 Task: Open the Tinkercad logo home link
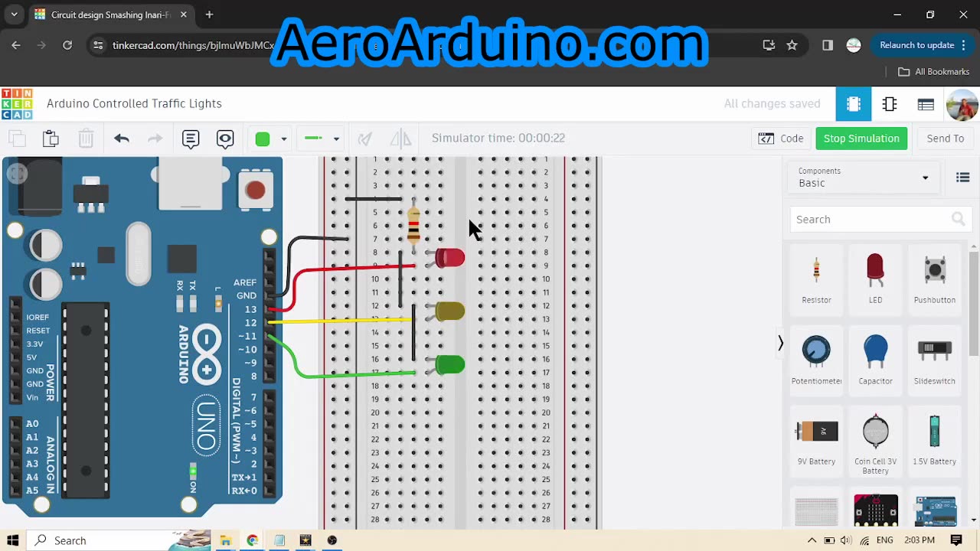17,104
